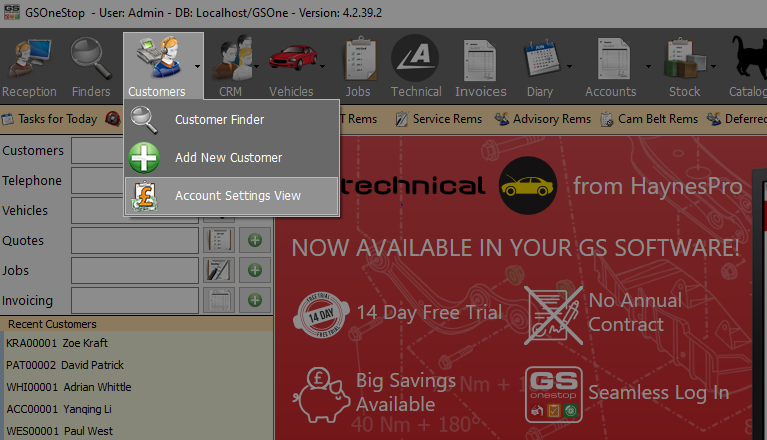Select recent customer Paul West
The width and height of the screenshot is (767, 440).
point(59,431)
